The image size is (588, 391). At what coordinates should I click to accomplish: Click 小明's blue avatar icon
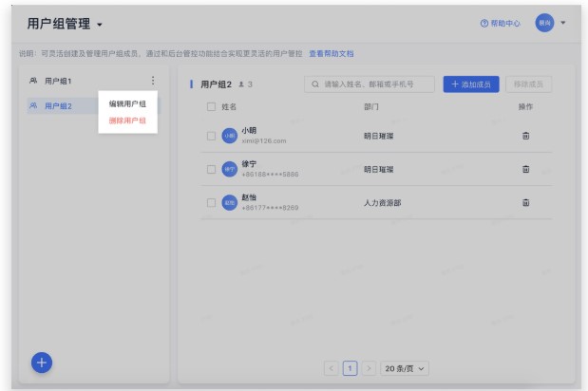coord(229,136)
